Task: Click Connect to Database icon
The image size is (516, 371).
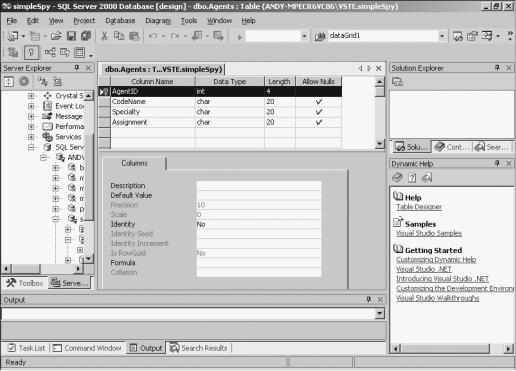Action: 43,81
